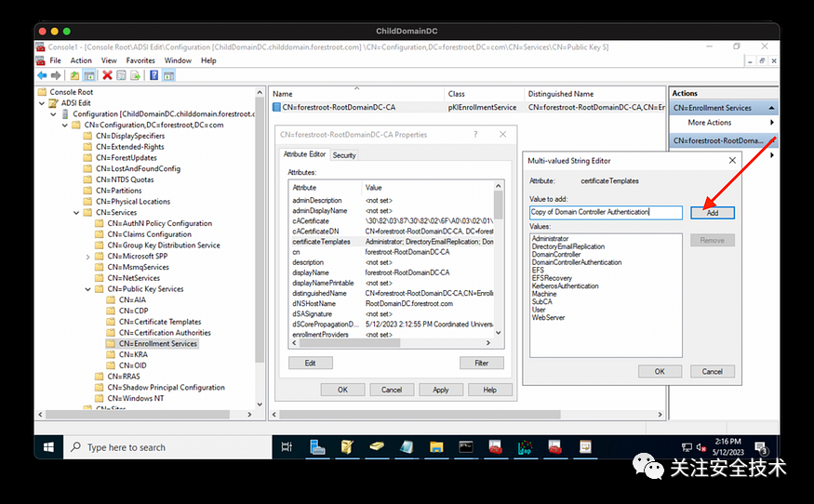The image size is (814, 504).
Task: Open Properties using the toolbar icon
Action: [121, 75]
